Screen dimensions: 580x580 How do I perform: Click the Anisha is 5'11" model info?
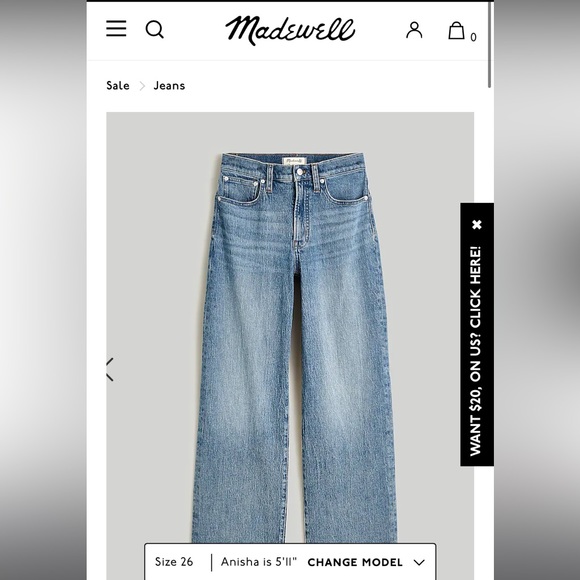[x=259, y=562]
